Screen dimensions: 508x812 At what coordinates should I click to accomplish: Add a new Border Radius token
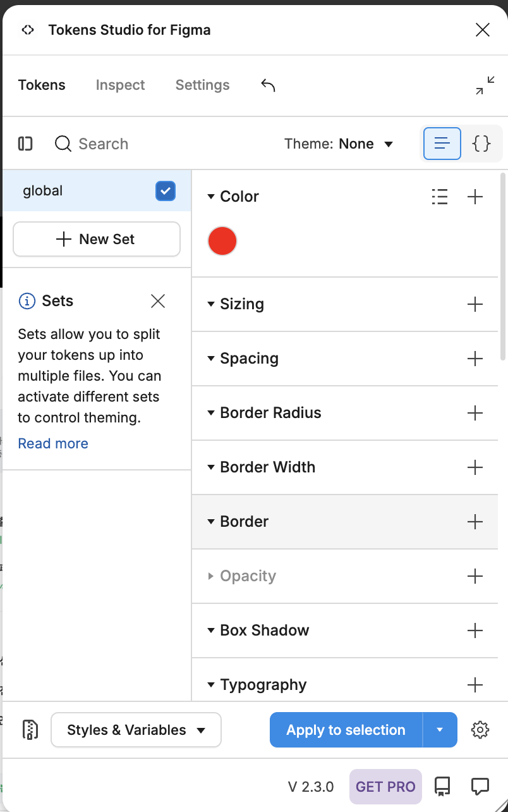coord(475,413)
